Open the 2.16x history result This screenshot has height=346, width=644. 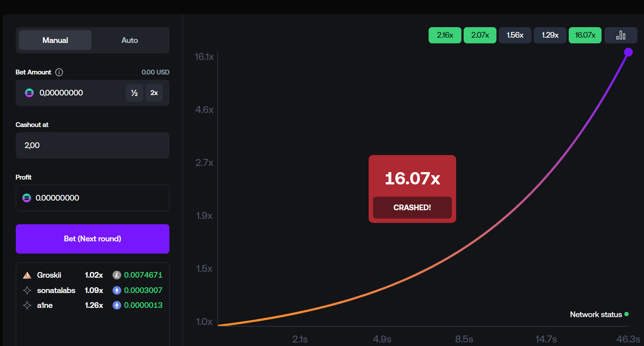pos(445,35)
